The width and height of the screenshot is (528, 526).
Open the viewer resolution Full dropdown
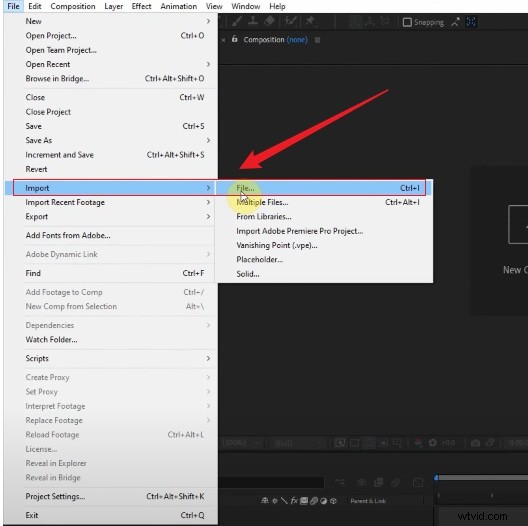click(297, 443)
